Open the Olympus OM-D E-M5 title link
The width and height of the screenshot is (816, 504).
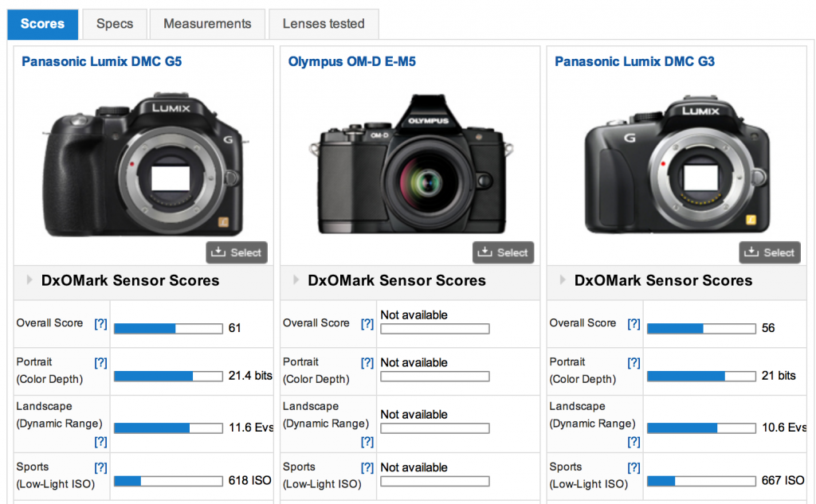click(x=351, y=61)
